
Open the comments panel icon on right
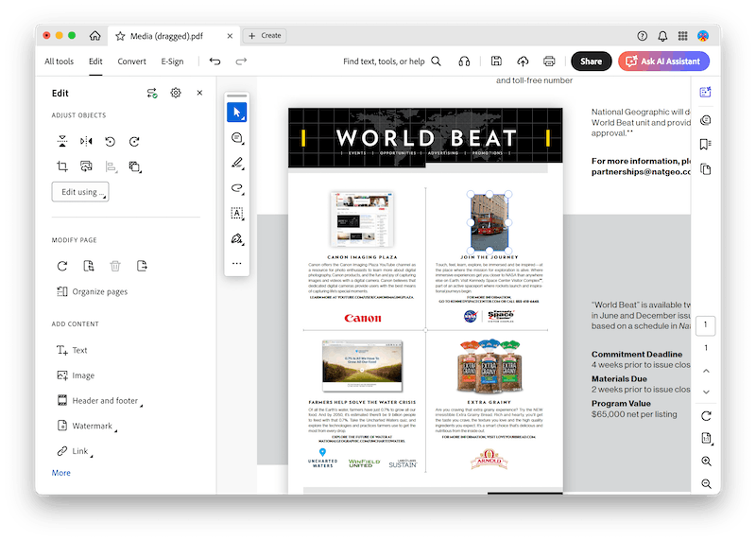pyautogui.click(x=706, y=120)
